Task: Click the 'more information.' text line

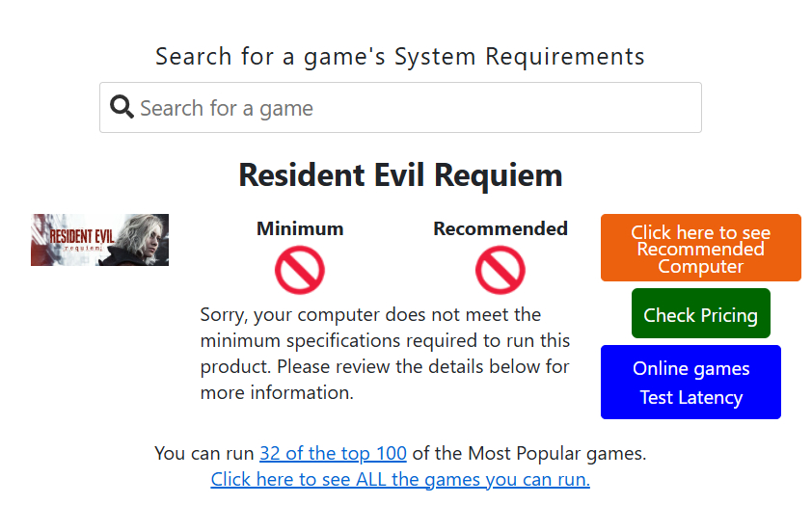Action: click(x=277, y=392)
